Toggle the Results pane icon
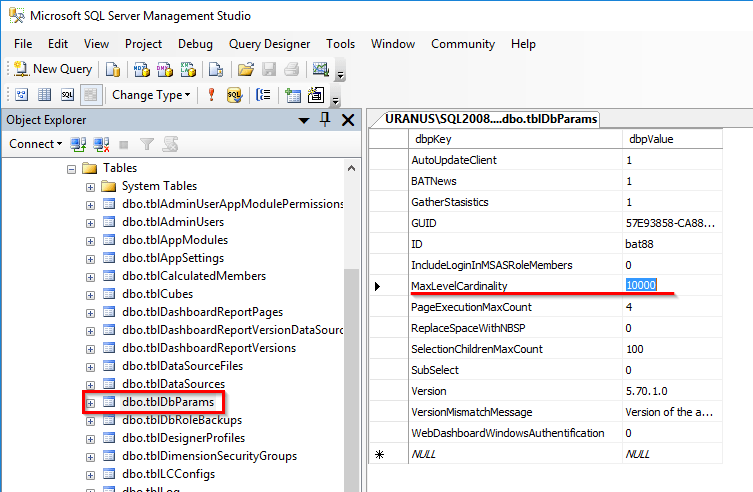The height and width of the screenshot is (492, 753). (x=90, y=95)
